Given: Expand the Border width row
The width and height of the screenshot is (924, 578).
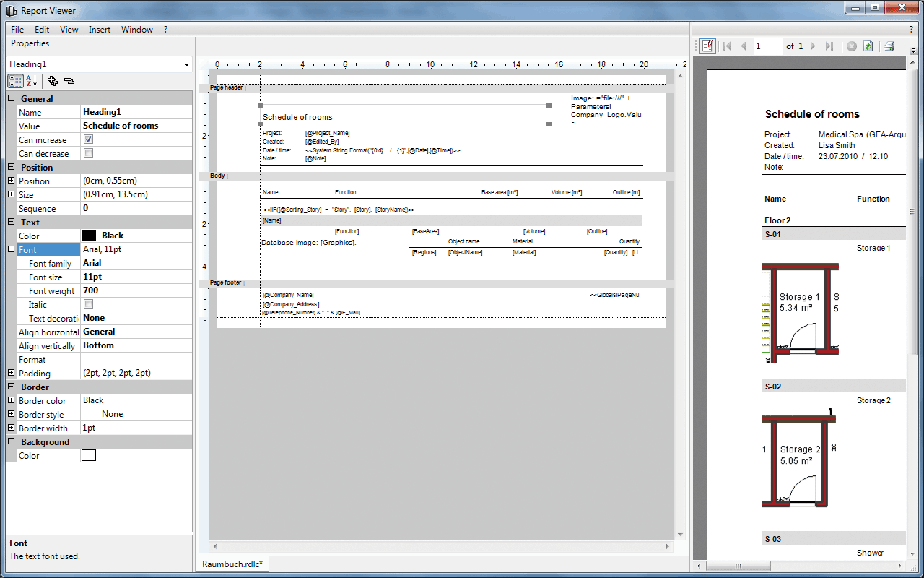Looking at the screenshot, I should (12, 428).
